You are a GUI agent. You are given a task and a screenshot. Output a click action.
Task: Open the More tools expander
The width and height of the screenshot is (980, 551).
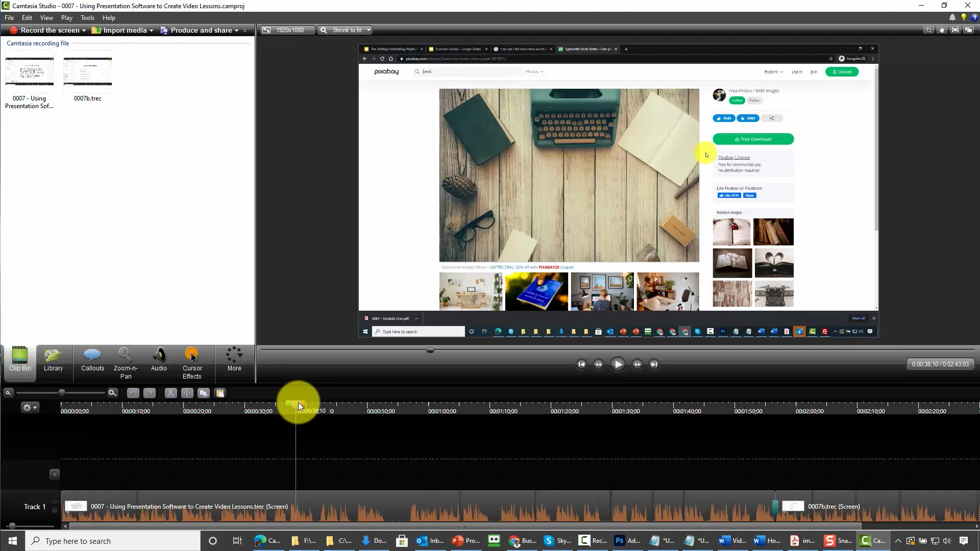click(x=234, y=360)
